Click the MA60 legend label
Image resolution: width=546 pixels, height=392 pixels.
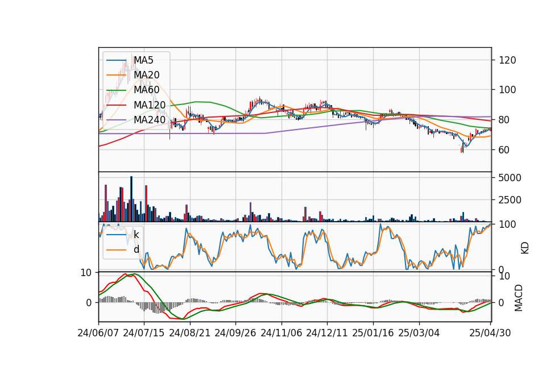(x=147, y=90)
